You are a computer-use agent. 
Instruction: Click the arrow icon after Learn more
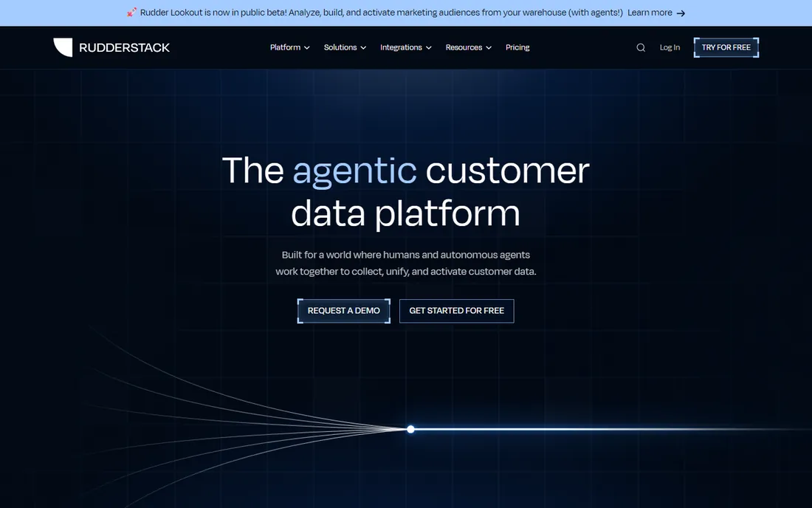681,13
